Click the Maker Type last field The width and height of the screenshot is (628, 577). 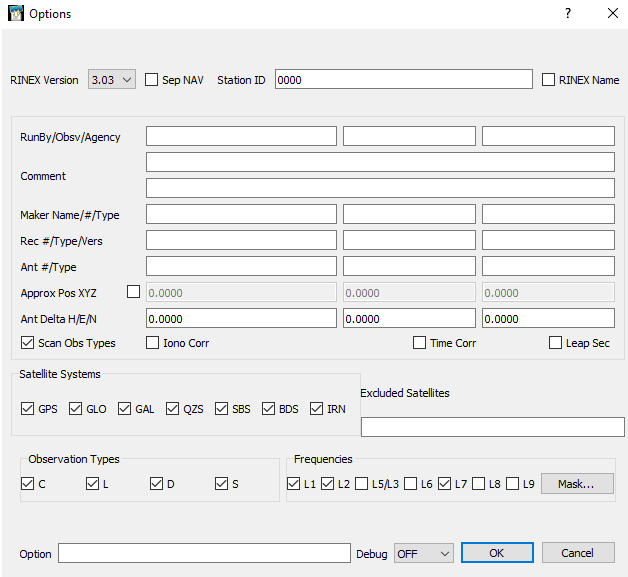click(548, 214)
